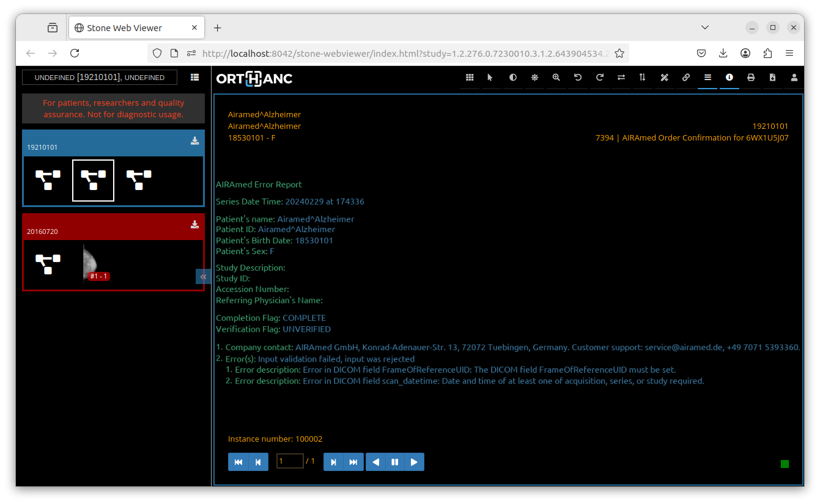
Task: Download the 19210101 study
Action: click(194, 141)
